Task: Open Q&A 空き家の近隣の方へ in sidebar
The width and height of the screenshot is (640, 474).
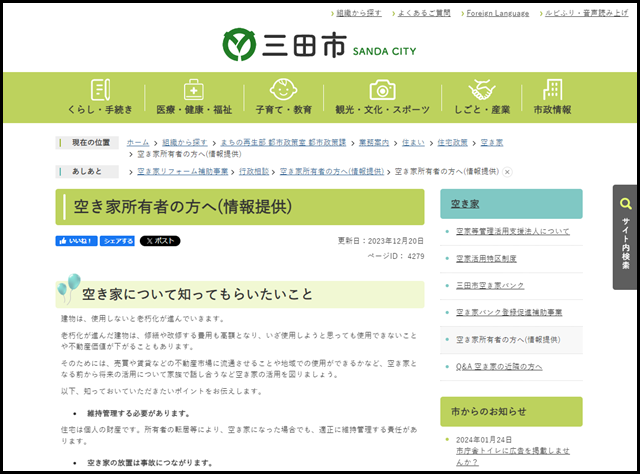Action: coord(499,367)
